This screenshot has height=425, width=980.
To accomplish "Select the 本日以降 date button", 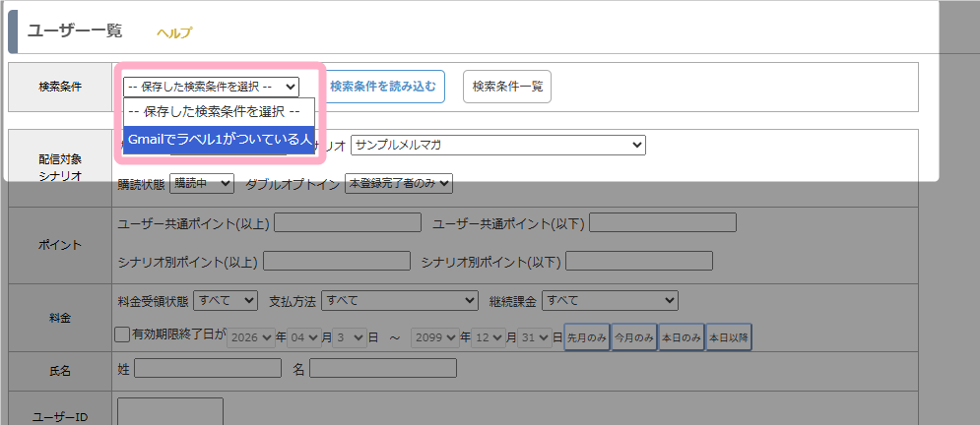I will point(729,336).
